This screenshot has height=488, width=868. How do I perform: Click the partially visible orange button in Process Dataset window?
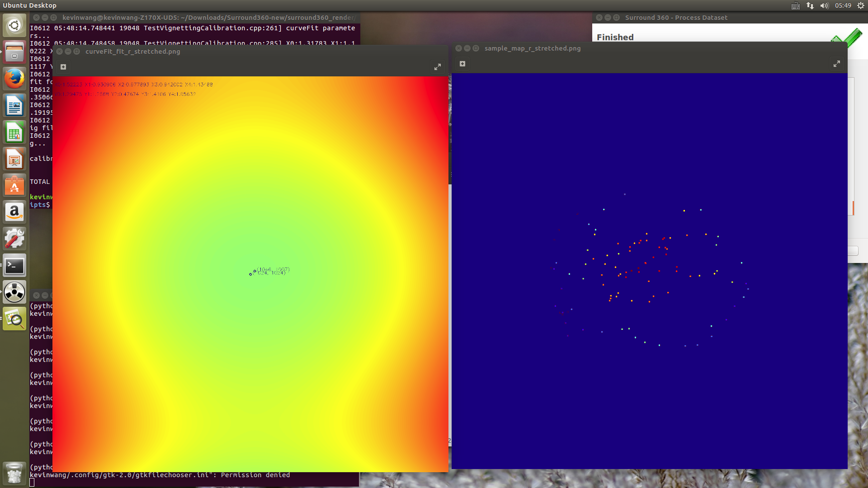pyautogui.click(x=854, y=209)
